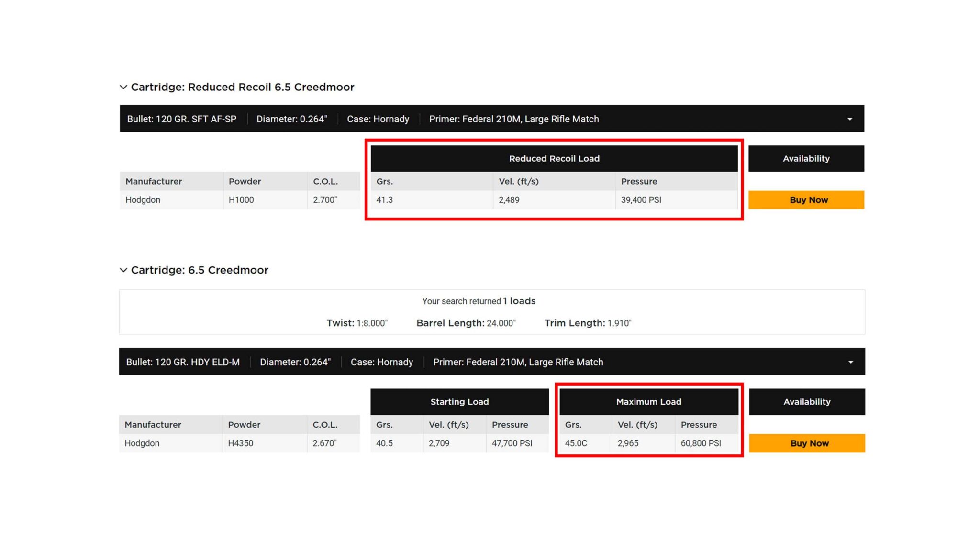Select the H1000 powder cell
Image resolution: width=980 pixels, height=551 pixels.
click(241, 200)
